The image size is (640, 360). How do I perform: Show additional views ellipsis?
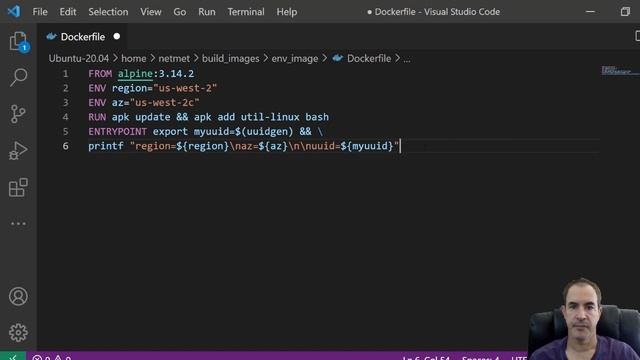[x=18, y=224]
